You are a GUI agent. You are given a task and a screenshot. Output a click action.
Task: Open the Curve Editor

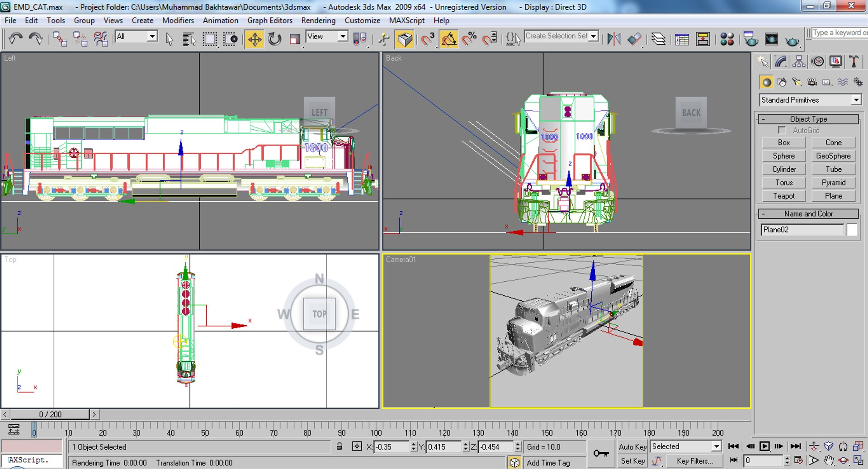682,39
